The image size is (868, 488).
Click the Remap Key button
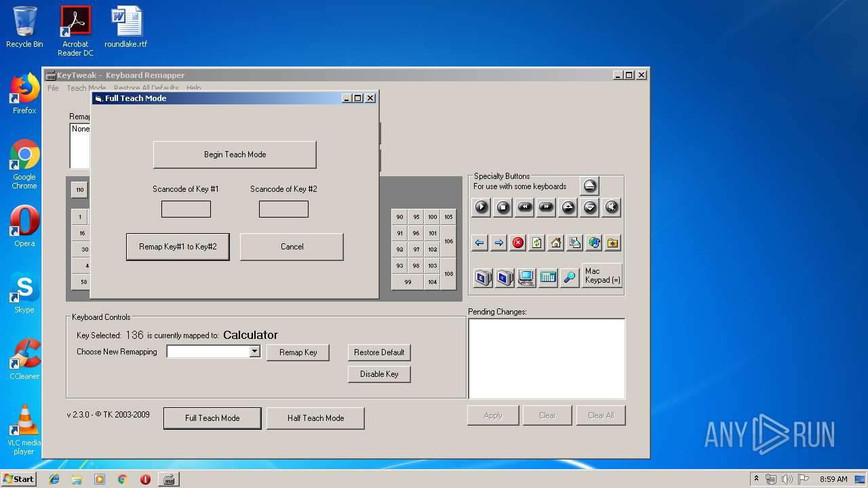pyautogui.click(x=298, y=352)
